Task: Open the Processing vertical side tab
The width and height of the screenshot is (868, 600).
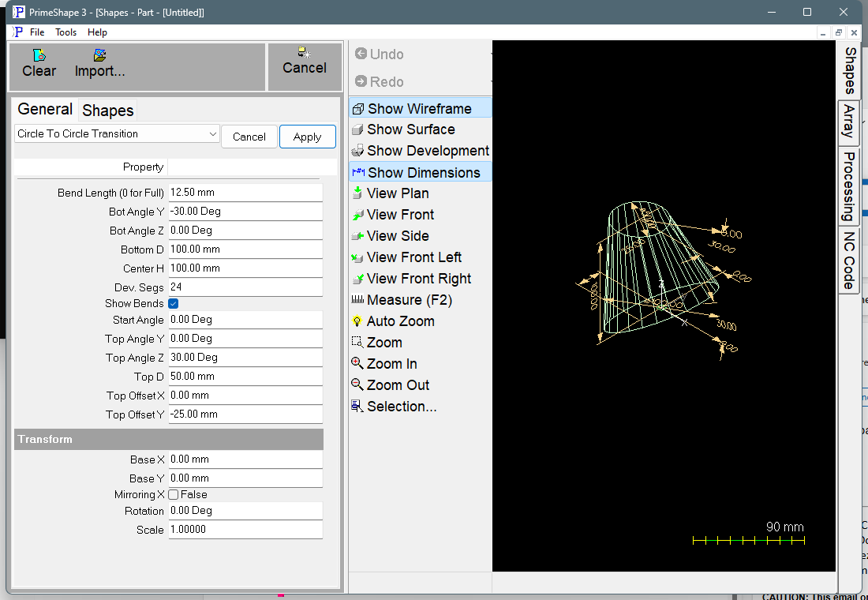Action: [849, 186]
